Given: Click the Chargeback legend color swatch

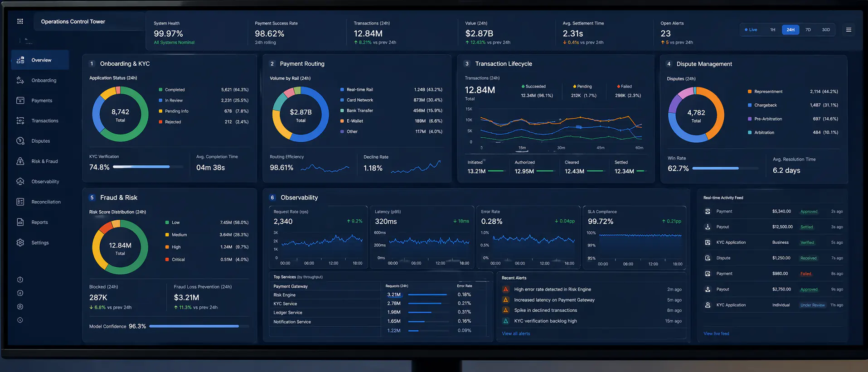Looking at the screenshot, I should 750,105.
